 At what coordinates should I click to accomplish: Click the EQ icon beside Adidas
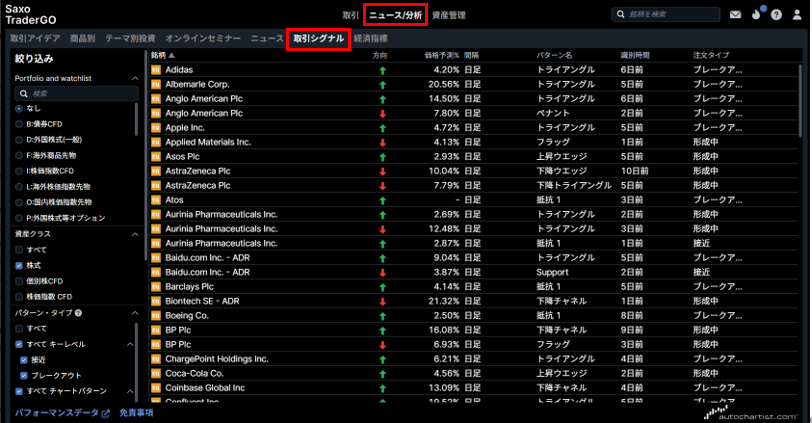155,70
